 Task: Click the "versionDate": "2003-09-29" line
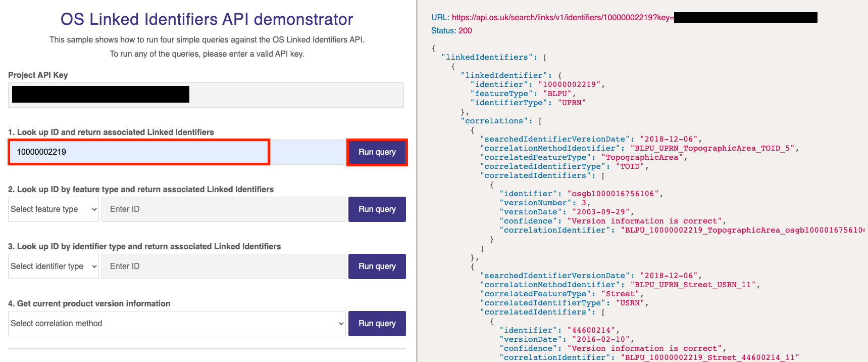pos(567,212)
